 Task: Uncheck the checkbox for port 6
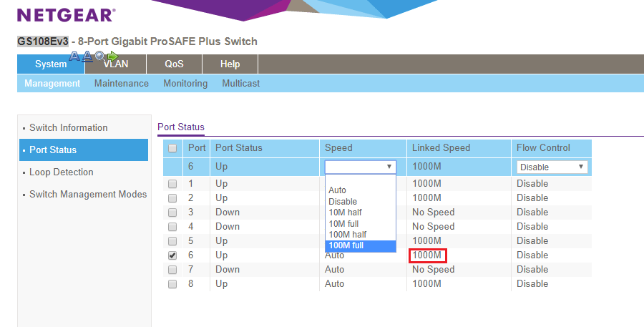pyautogui.click(x=172, y=255)
